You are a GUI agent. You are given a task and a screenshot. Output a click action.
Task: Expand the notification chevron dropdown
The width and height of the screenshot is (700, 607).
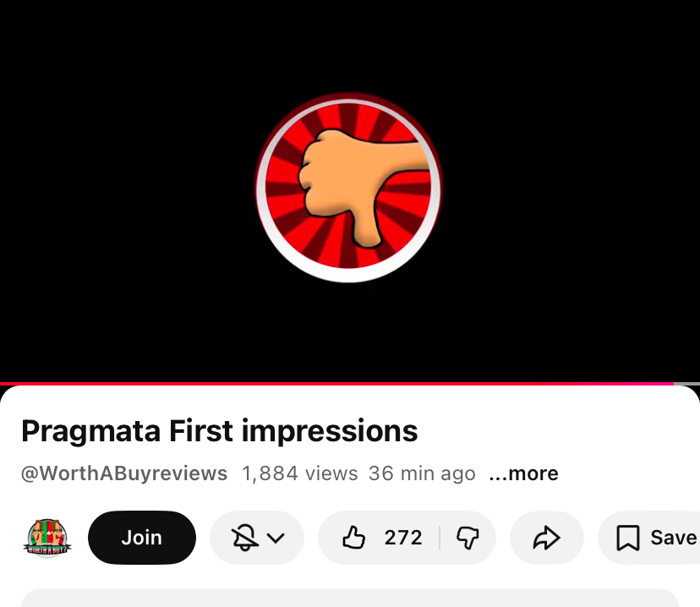[276, 538]
